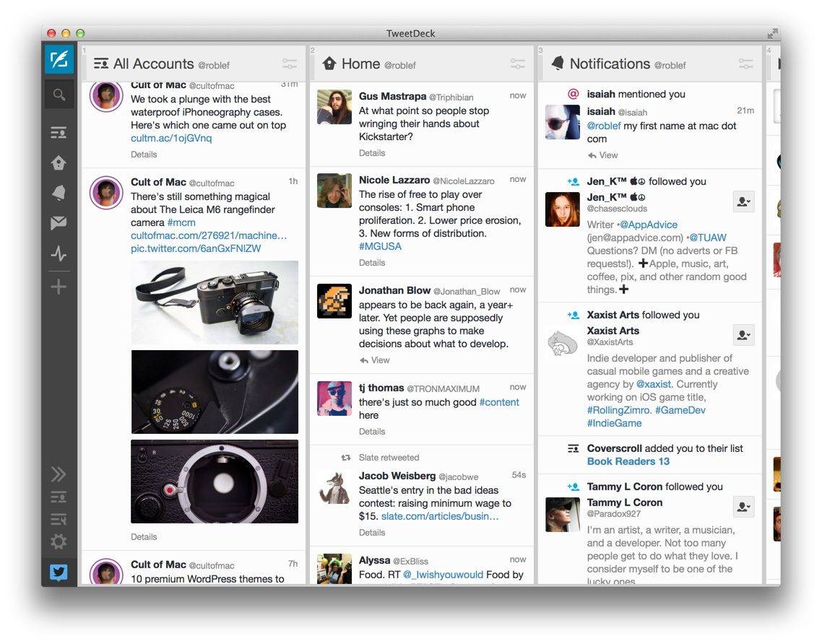Open Settings gear in sidebar
This screenshot has width=822, height=644.
point(59,541)
